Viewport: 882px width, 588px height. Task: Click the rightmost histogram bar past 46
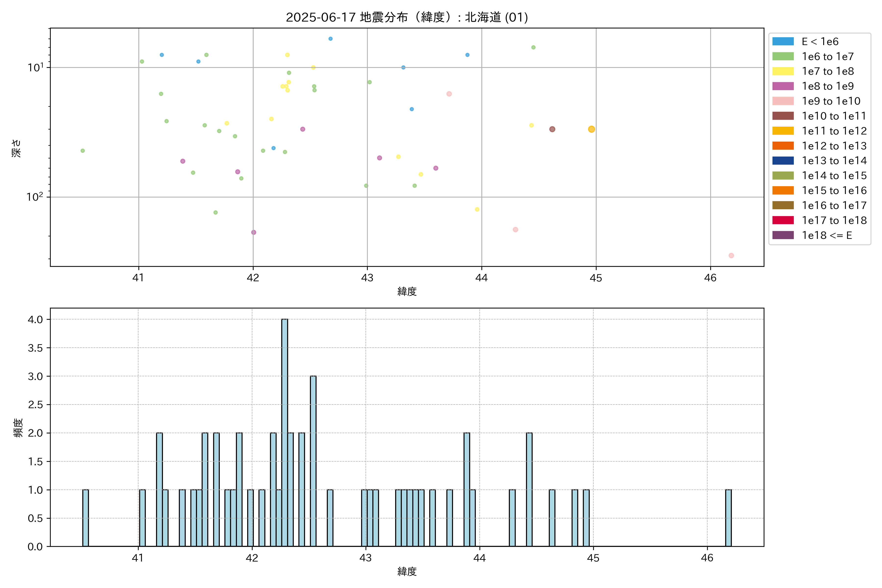pyautogui.click(x=728, y=517)
